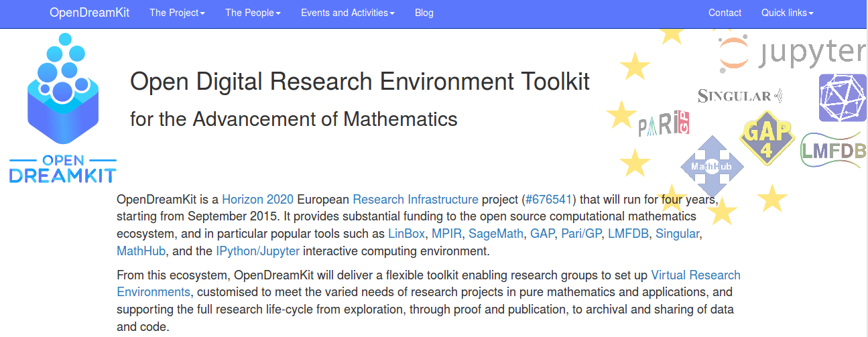Click the purple polyhedron graph logo

point(843,97)
